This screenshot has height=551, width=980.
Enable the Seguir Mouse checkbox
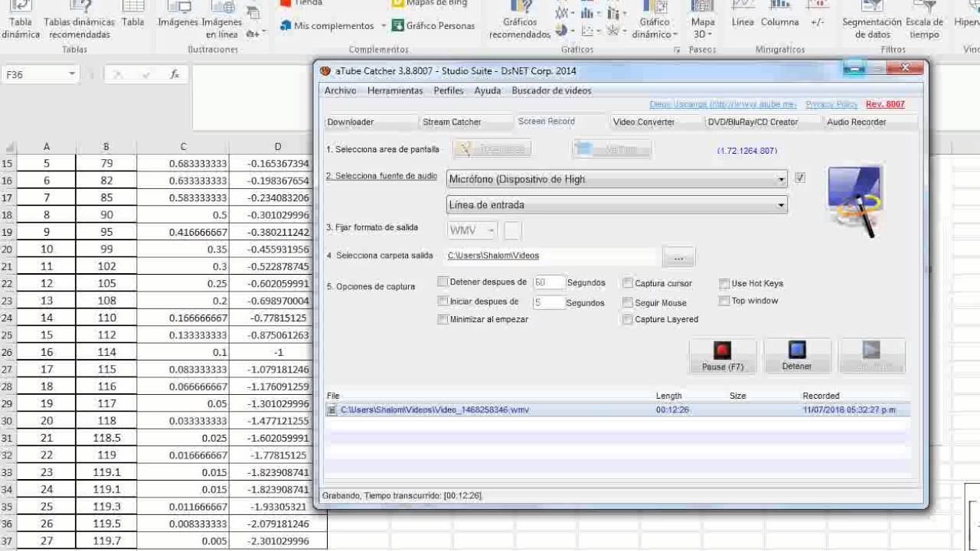tap(628, 302)
